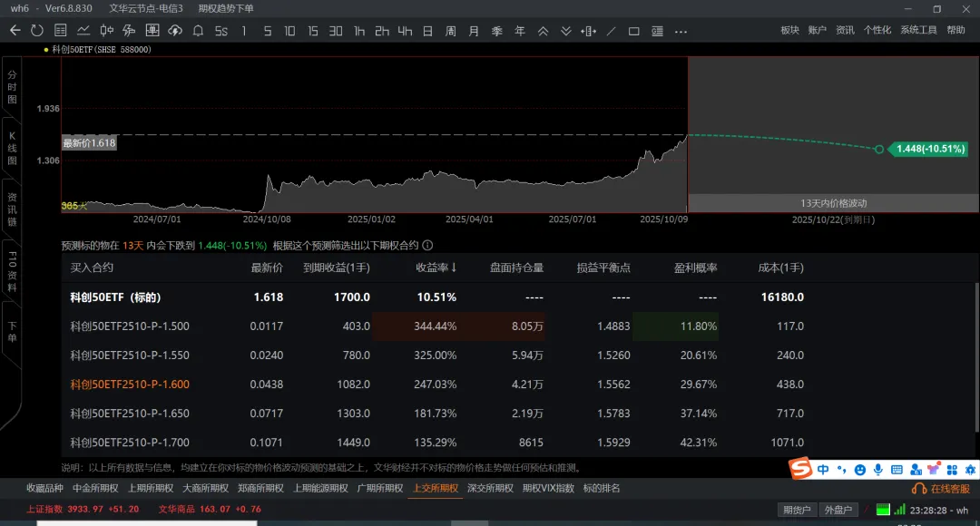Open the 系统工具 menu
This screenshot has width=980, height=526.
(918, 30)
